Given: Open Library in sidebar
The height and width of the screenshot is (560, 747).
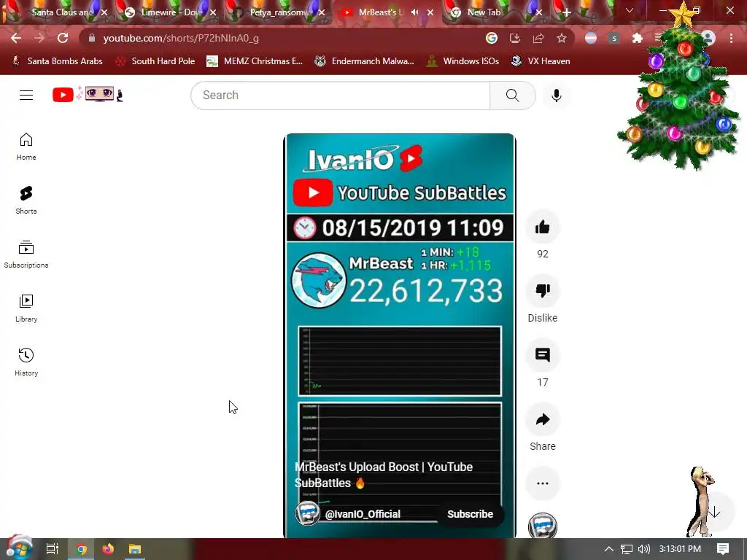Looking at the screenshot, I should coord(26,308).
